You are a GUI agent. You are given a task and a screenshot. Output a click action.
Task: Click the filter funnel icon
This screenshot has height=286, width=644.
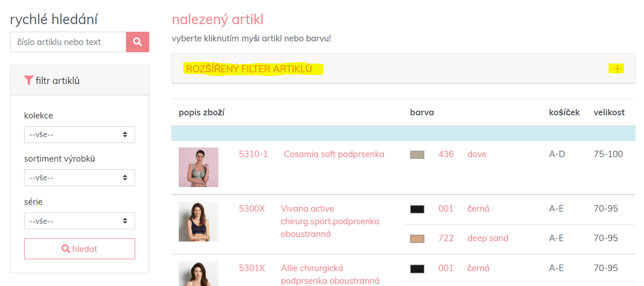point(29,80)
